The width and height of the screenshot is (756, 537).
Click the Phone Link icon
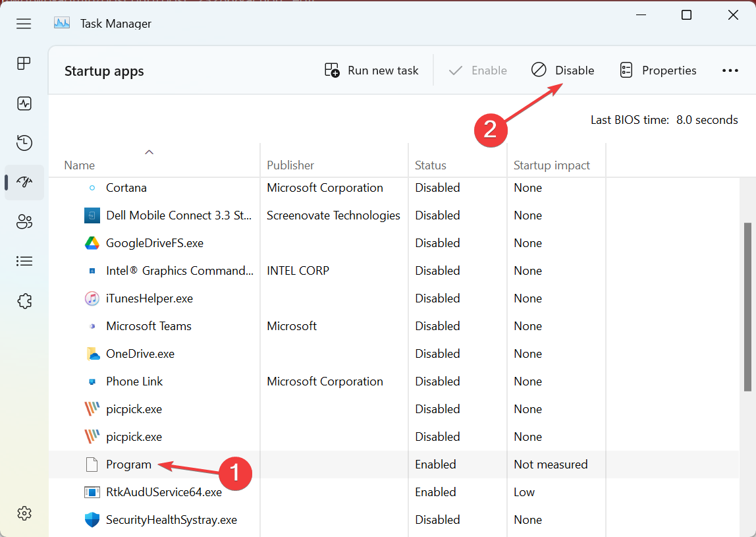click(92, 382)
